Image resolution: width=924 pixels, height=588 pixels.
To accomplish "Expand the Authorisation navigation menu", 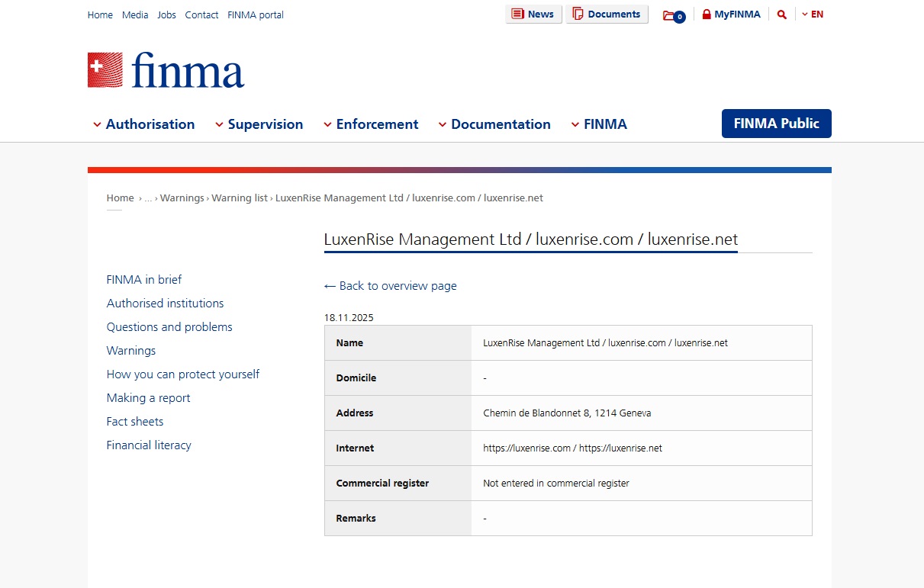I will pyautogui.click(x=150, y=124).
